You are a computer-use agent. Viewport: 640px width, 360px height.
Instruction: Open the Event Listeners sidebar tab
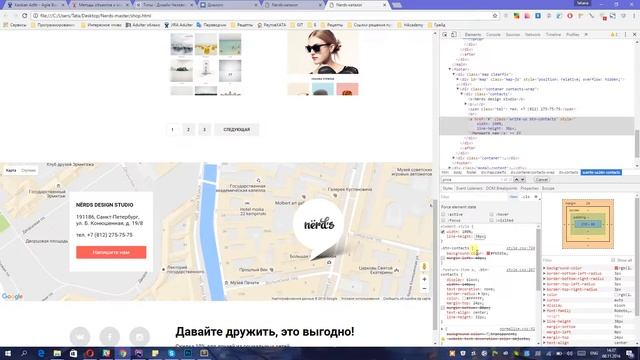click(469, 189)
